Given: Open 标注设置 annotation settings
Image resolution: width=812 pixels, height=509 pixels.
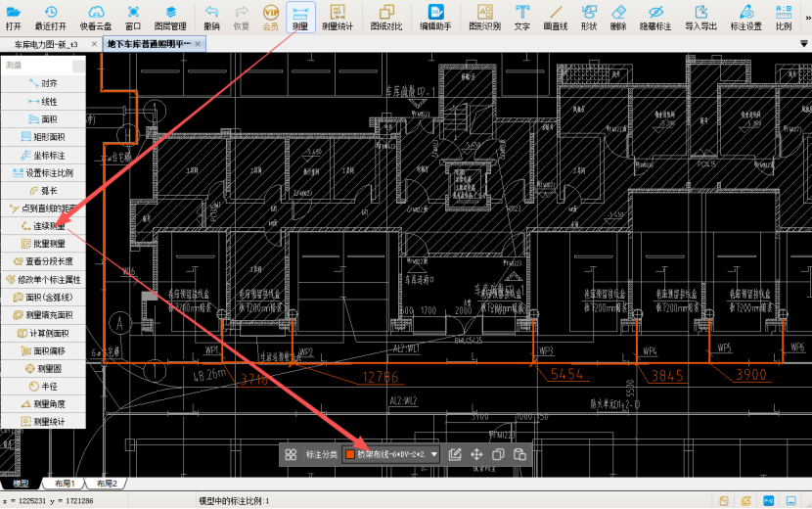Looking at the screenshot, I should [746, 18].
